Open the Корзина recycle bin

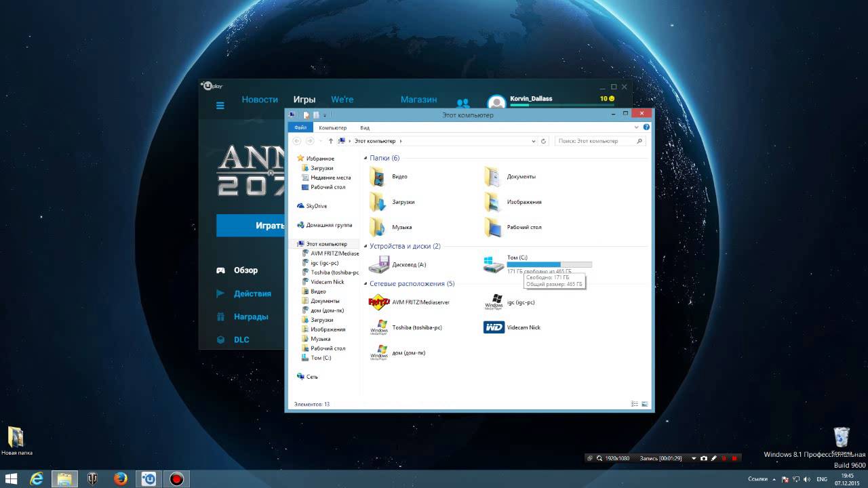click(842, 441)
